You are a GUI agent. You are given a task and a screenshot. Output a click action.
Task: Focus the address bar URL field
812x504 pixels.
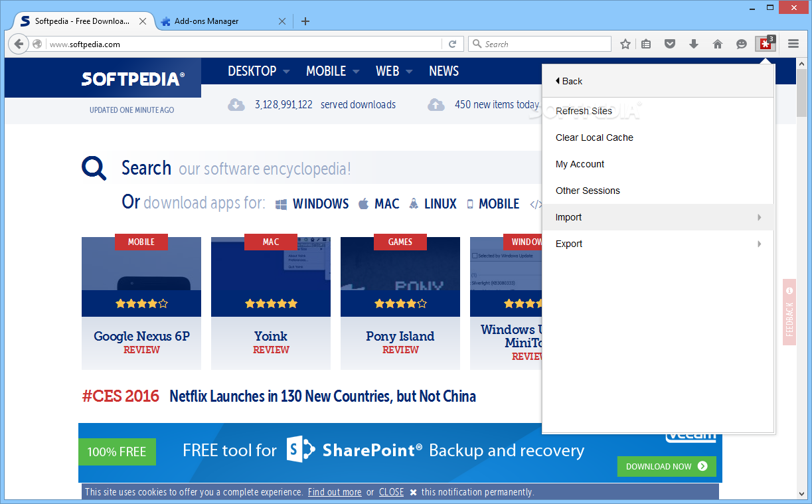pyautogui.click(x=244, y=44)
